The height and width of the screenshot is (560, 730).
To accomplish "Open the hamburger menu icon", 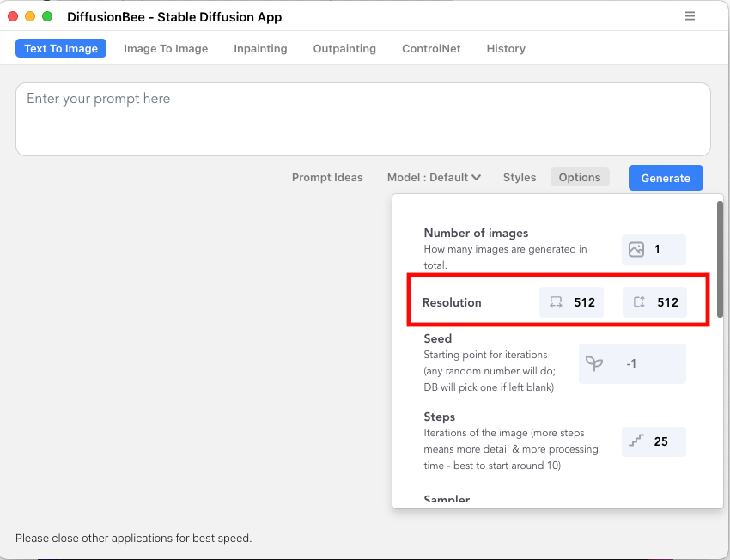I will 690,16.
